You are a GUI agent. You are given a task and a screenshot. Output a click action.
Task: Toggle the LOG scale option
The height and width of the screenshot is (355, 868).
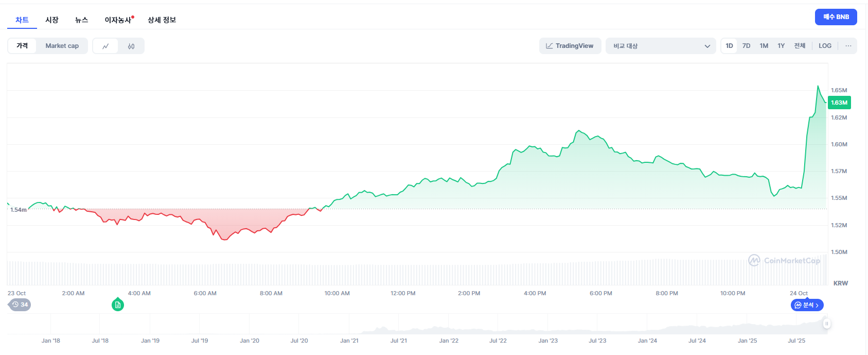pos(825,46)
